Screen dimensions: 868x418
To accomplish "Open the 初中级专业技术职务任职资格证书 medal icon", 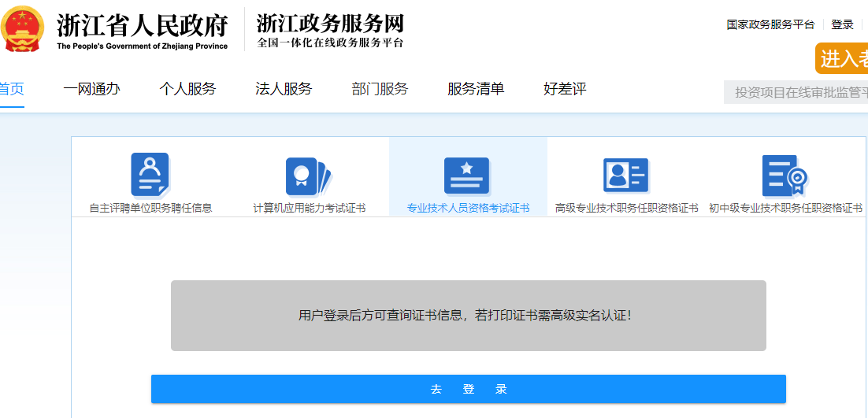I will 785,176.
